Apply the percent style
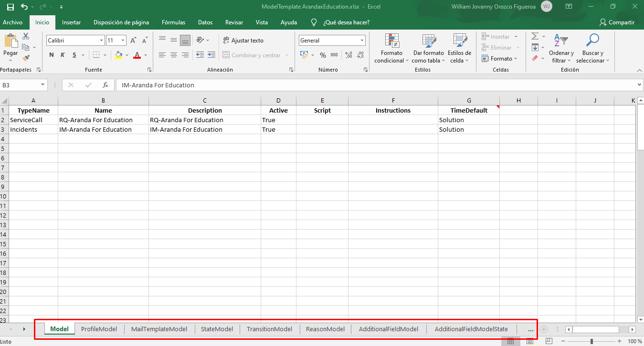 coord(323,55)
